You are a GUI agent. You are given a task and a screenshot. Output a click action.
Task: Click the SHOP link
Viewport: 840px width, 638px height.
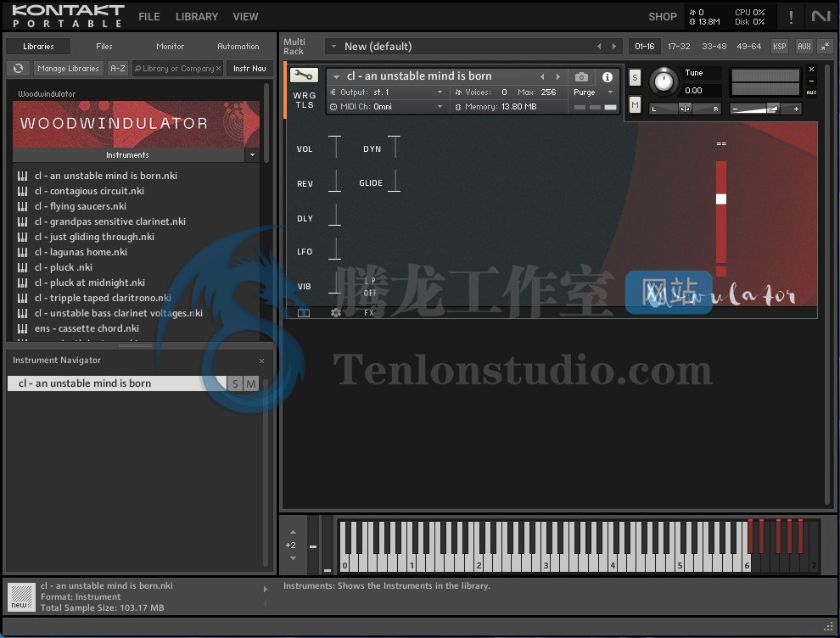pyautogui.click(x=663, y=17)
